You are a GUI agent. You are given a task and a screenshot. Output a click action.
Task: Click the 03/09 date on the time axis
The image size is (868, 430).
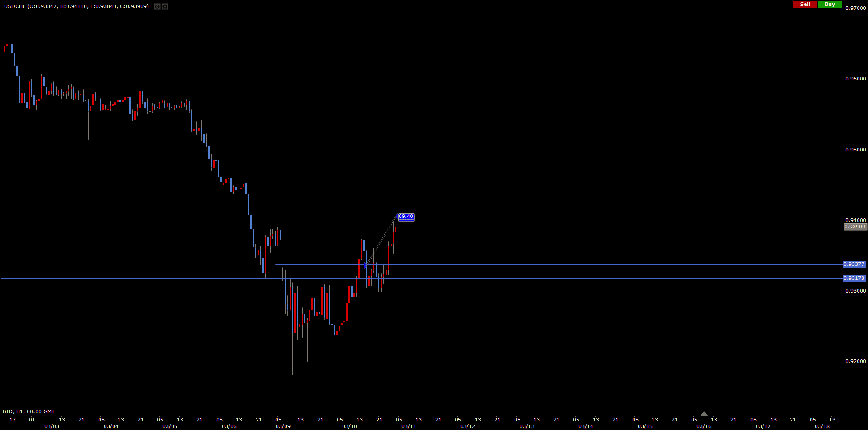click(283, 426)
